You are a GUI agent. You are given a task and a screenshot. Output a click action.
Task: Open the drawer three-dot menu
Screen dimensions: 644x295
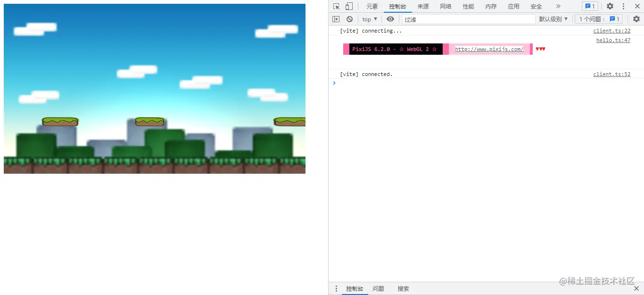pyautogui.click(x=336, y=289)
